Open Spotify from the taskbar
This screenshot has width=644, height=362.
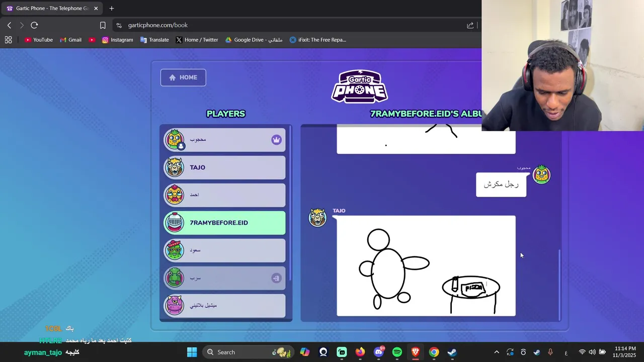pyautogui.click(x=397, y=352)
